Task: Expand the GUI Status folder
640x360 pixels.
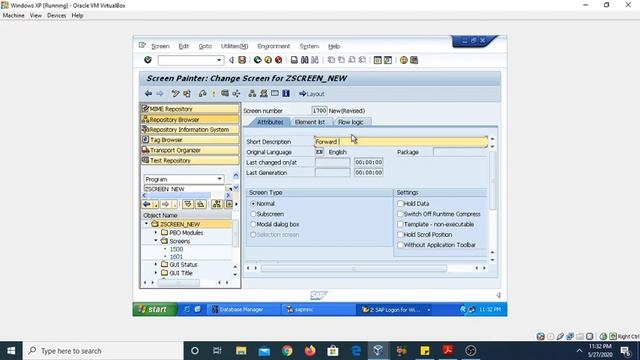Action: tap(156, 264)
